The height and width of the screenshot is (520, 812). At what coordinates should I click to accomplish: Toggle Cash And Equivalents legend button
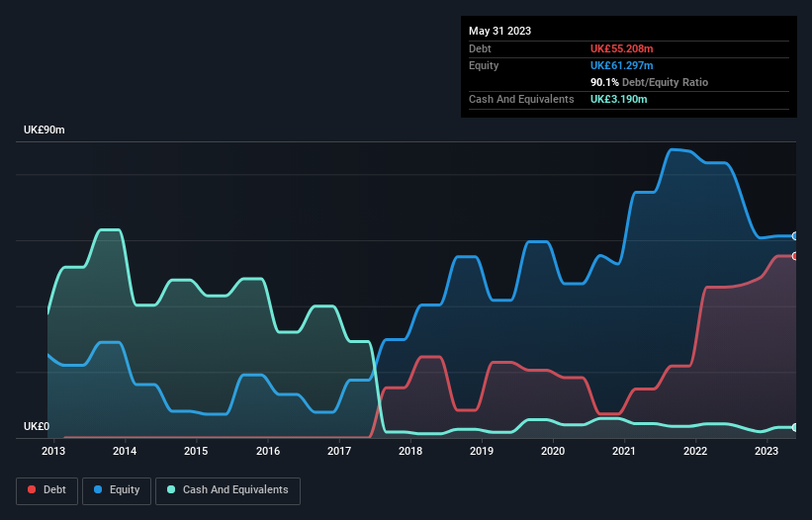pyautogui.click(x=227, y=490)
